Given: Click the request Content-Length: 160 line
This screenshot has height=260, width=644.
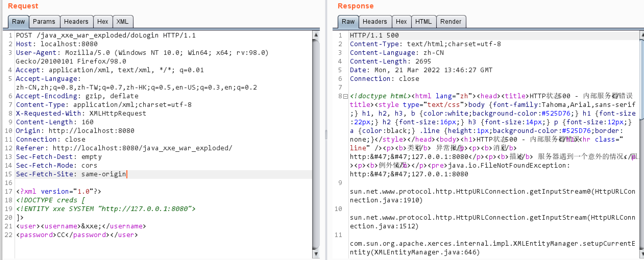Looking at the screenshot, I should click(55, 122).
